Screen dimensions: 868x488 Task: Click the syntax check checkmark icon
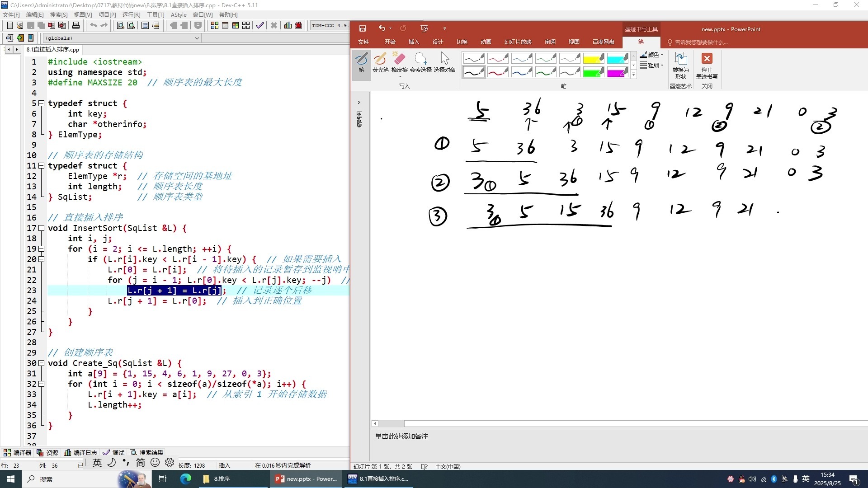tap(259, 25)
